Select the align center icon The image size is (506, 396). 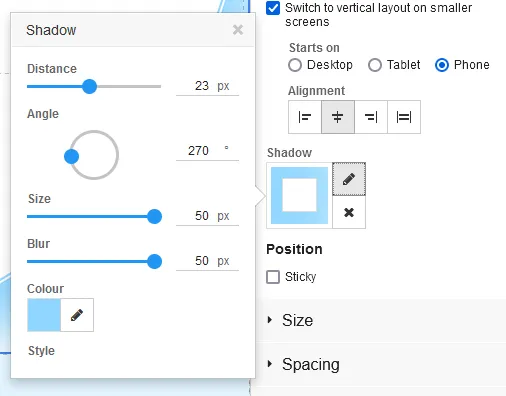click(x=338, y=117)
